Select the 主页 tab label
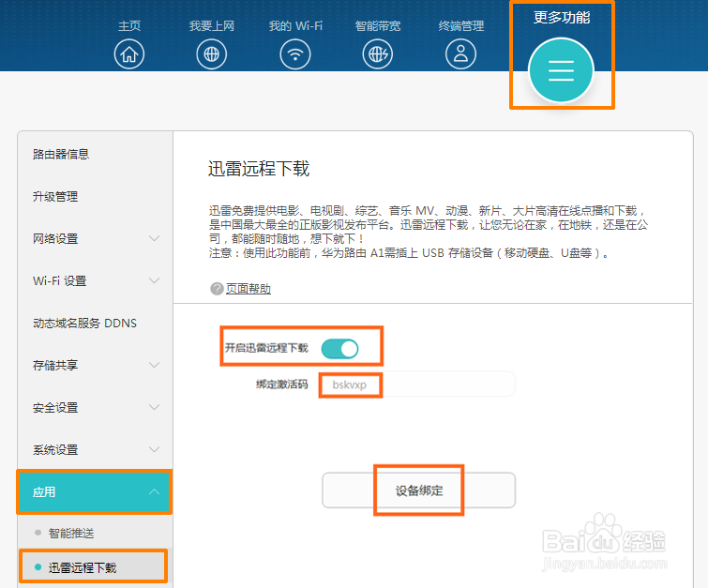 (x=129, y=25)
